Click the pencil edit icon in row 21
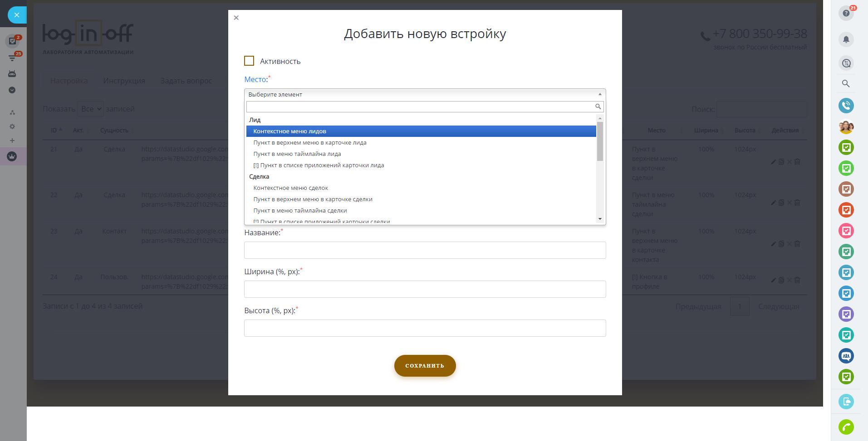 773,162
